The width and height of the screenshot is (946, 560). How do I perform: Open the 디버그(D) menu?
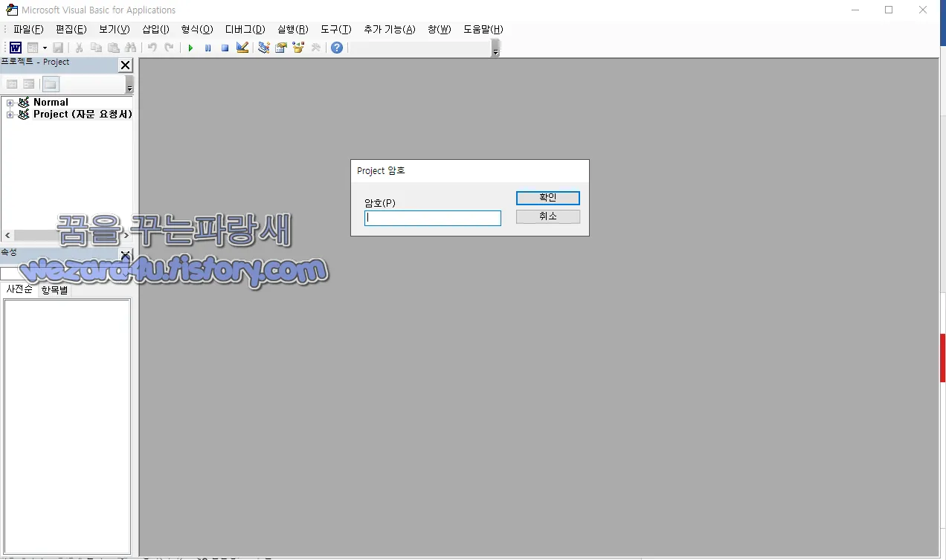[245, 29]
